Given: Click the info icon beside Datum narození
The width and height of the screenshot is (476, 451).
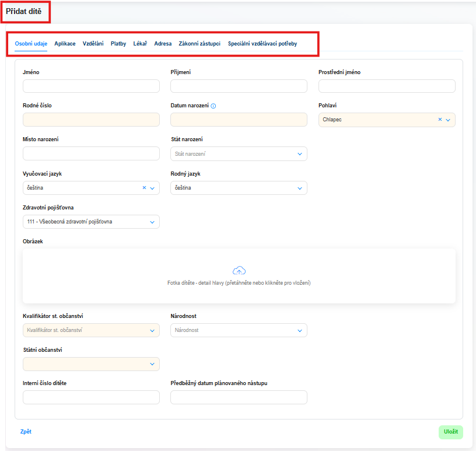Looking at the screenshot, I should (x=213, y=106).
